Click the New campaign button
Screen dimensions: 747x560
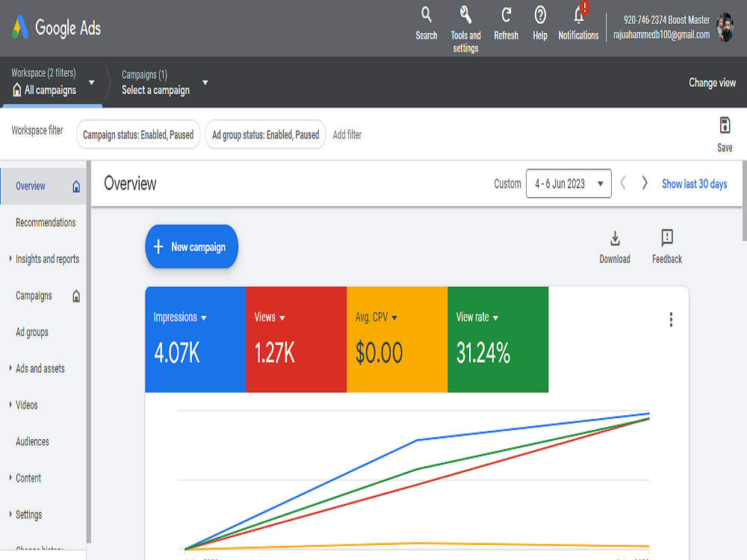pyautogui.click(x=191, y=246)
